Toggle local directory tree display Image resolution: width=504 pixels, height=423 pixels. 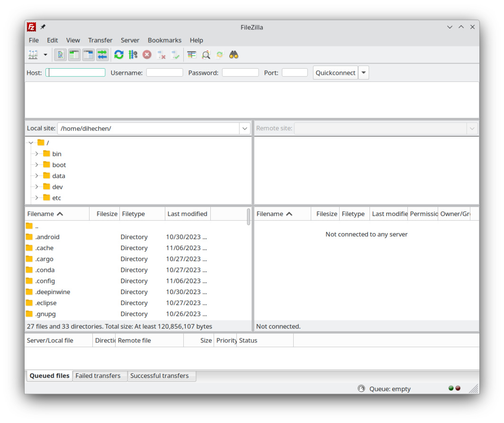tap(74, 55)
